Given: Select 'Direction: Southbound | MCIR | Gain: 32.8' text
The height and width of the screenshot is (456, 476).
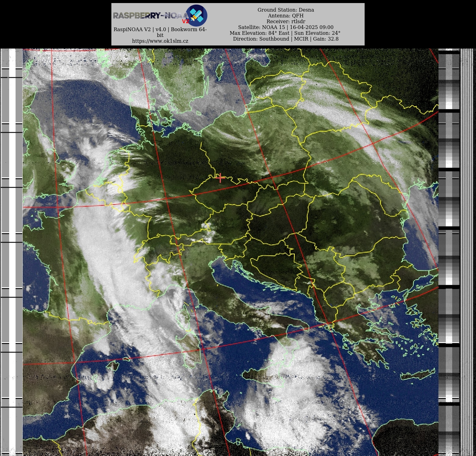Looking at the screenshot, I should click(286, 39).
